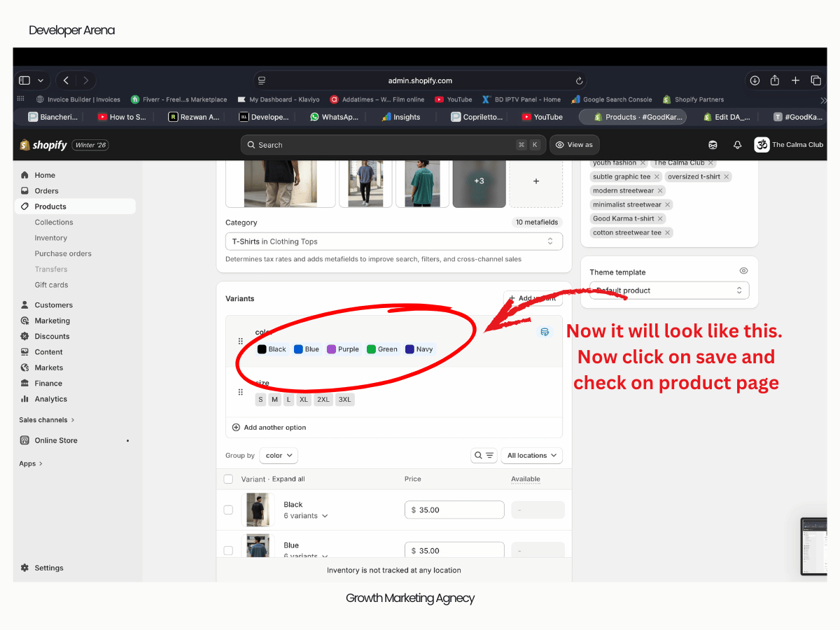Preview theme template via the eye icon
The height and width of the screenshot is (630, 840).
point(743,271)
